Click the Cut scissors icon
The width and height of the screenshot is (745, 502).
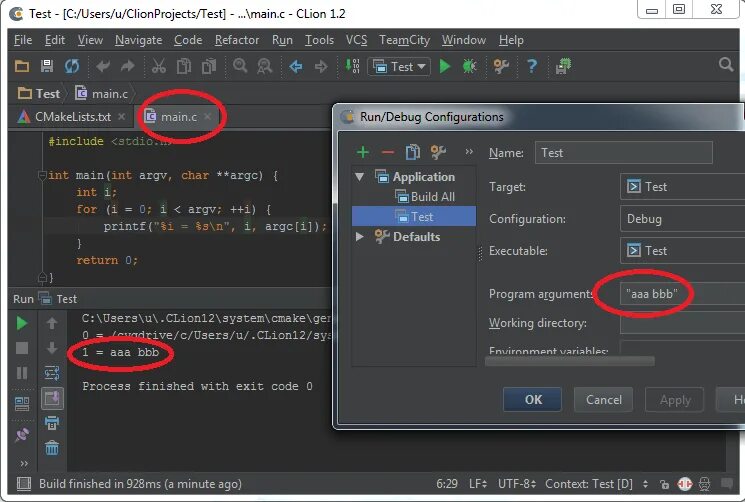159,66
